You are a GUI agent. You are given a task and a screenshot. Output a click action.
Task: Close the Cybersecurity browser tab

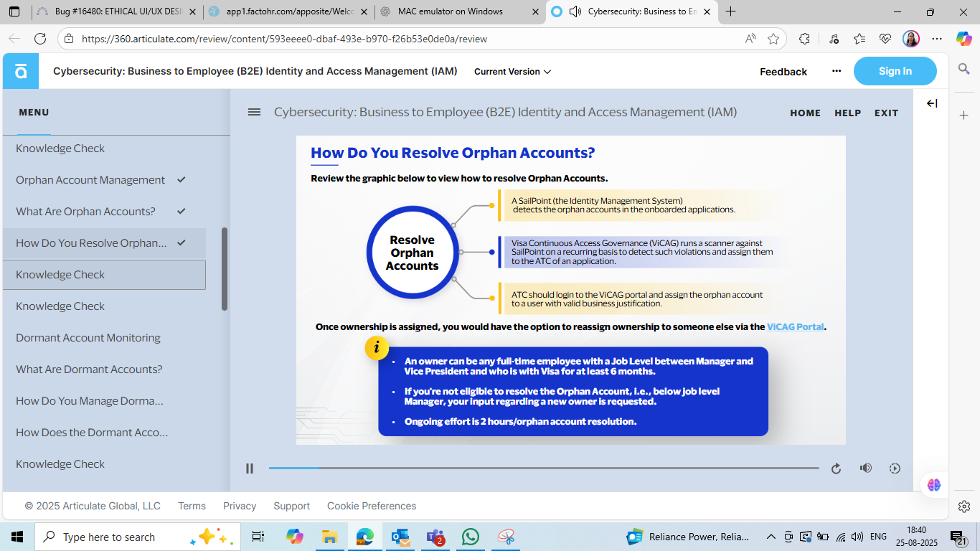(707, 11)
